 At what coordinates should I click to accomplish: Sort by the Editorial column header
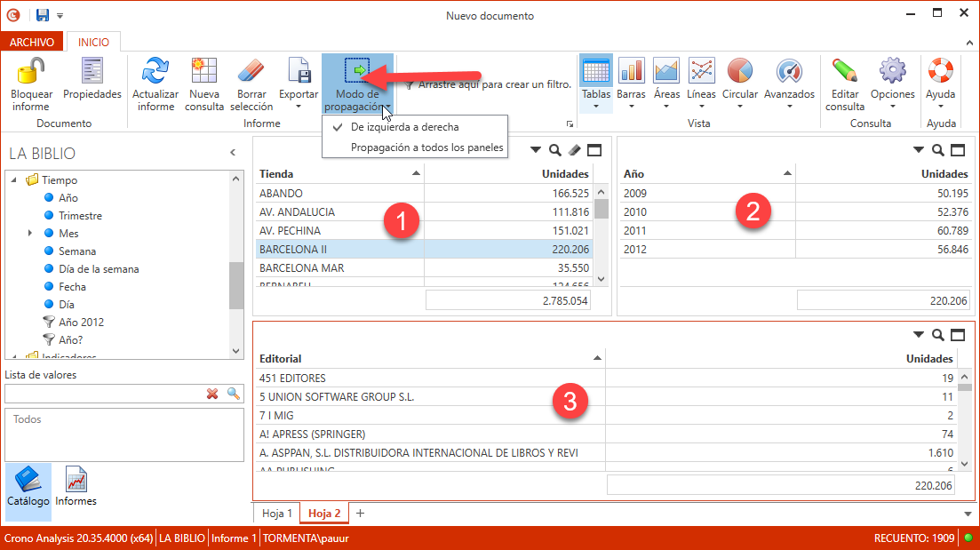428,359
